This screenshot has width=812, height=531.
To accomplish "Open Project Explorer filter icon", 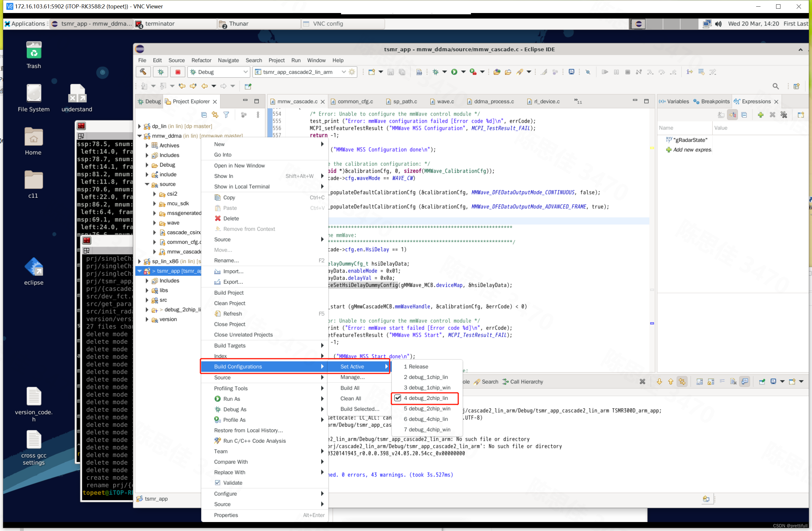I will (226, 115).
